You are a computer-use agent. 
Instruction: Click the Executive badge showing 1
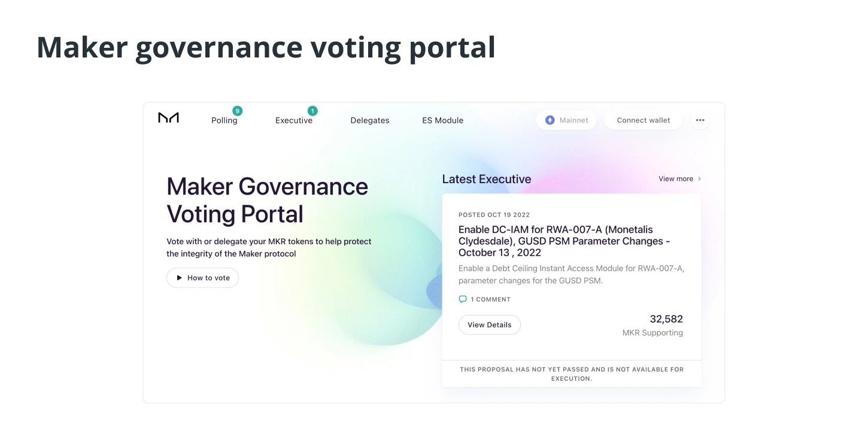(x=312, y=111)
